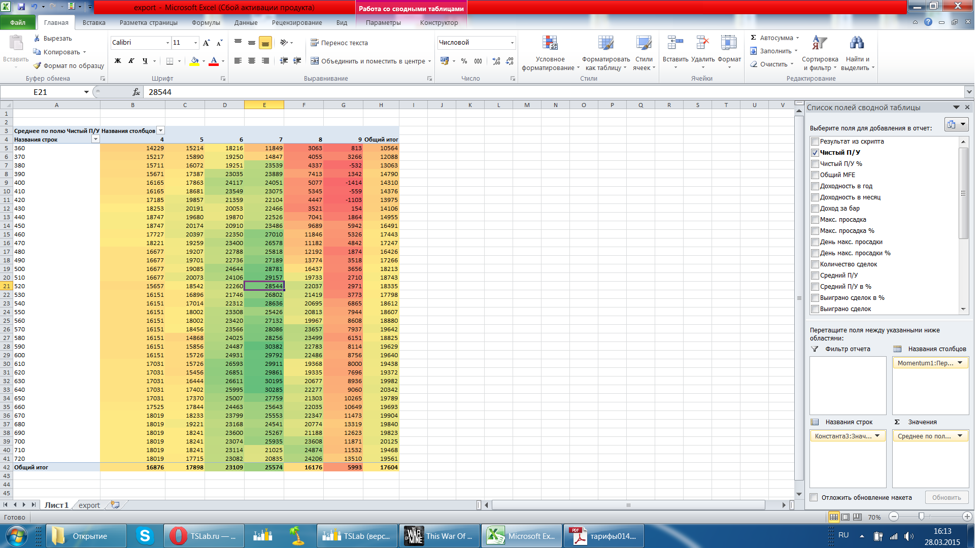Click the Find and Select binoculars icon
980x548 pixels.
857,43
